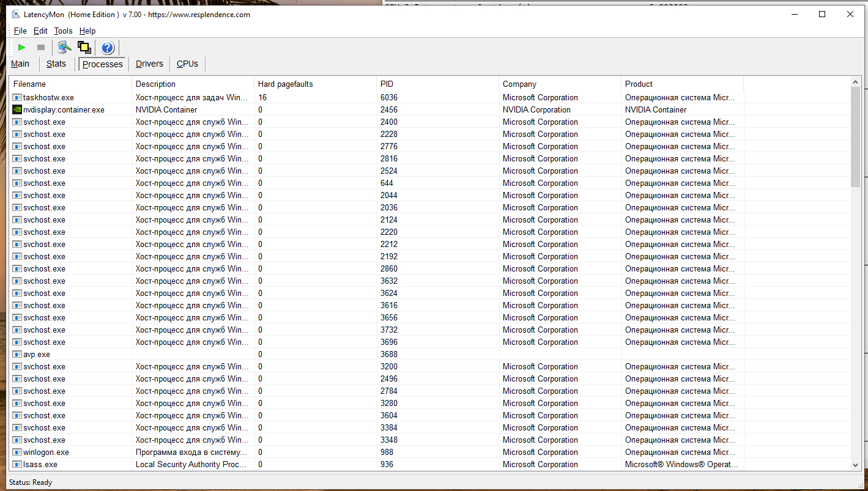Click the hammer-and-monitor toolbar icon
The width and height of the screenshot is (868, 491).
click(64, 47)
